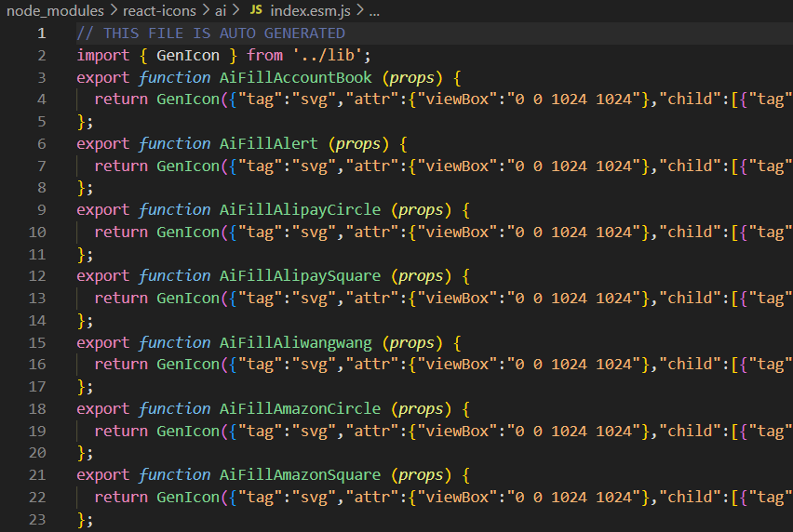Click "child" key on line 22
This screenshot has width=793, height=532.
tap(690, 498)
